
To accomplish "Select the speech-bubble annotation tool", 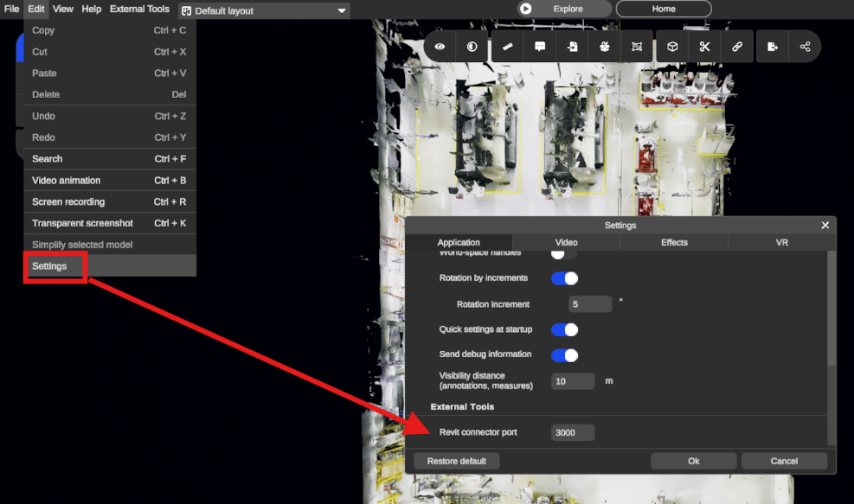I will point(540,47).
